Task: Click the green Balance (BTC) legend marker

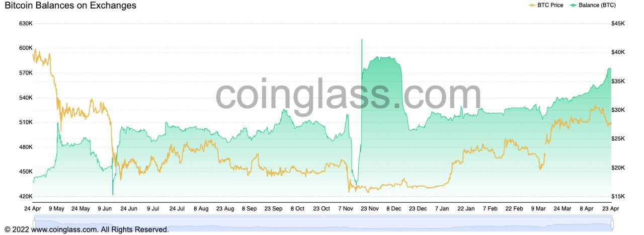Action: point(573,5)
